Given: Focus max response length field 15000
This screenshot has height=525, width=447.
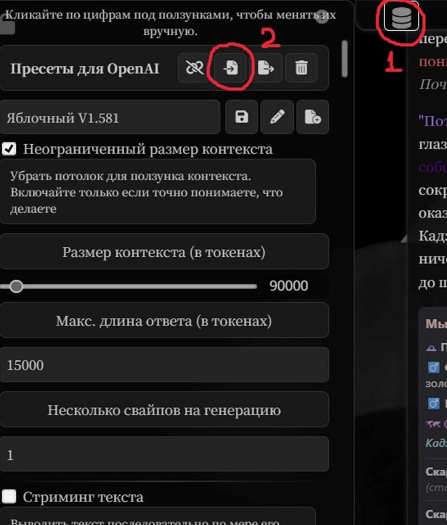Looking at the screenshot, I should pyautogui.click(x=164, y=365).
